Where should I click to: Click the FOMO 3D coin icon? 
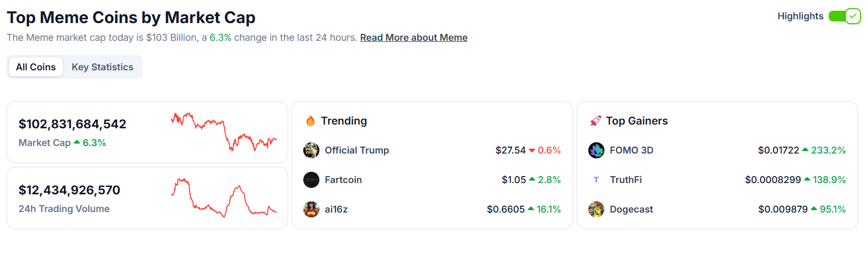[x=596, y=150]
